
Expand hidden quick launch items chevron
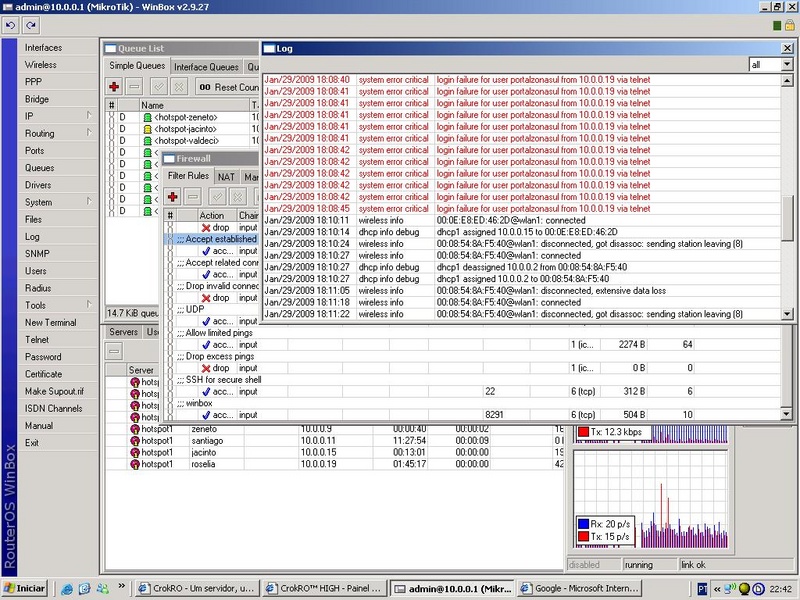(121, 586)
